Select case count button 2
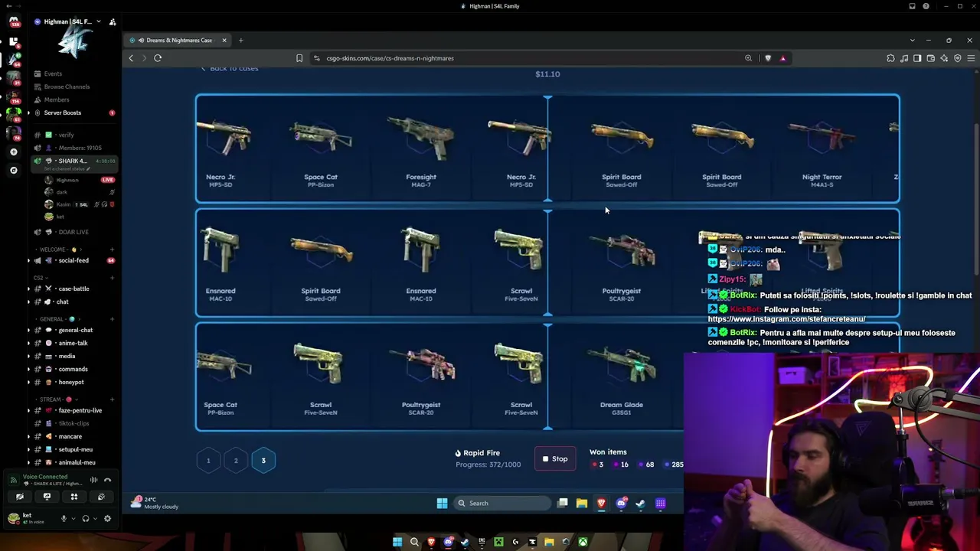 [236, 460]
